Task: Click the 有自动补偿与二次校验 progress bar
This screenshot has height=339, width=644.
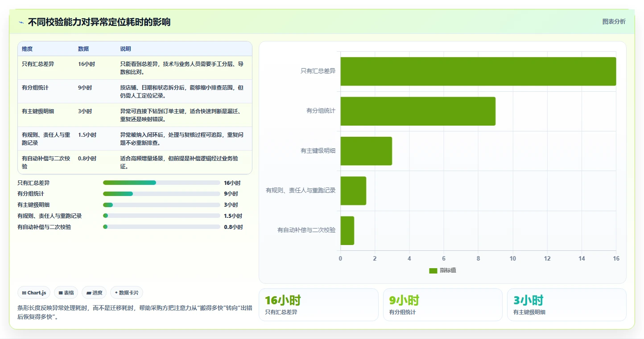Action: click(x=161, y=227)
